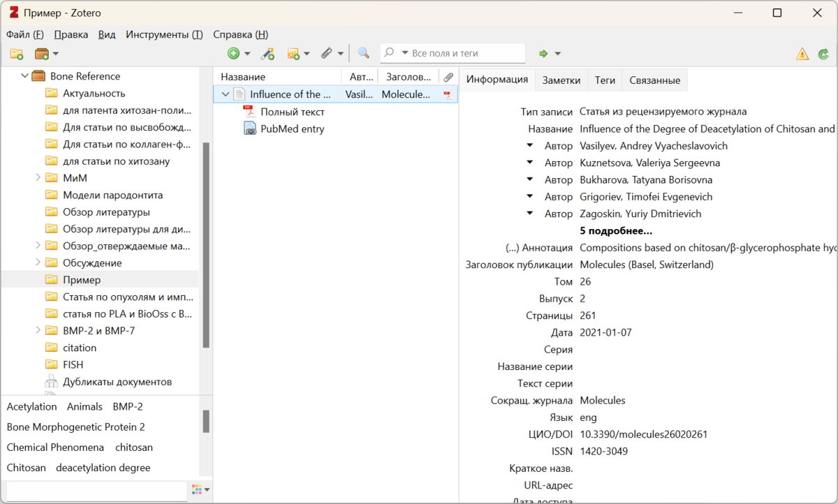Open the Locate dropdown arrow
838x504 pixels.
coord(558,54)
